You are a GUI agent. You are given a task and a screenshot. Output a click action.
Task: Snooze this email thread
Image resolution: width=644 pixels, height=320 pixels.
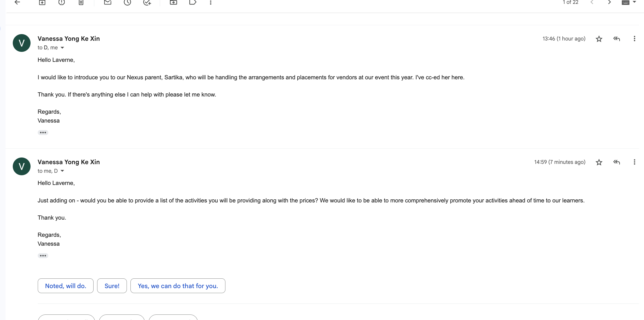pos(127,2)
